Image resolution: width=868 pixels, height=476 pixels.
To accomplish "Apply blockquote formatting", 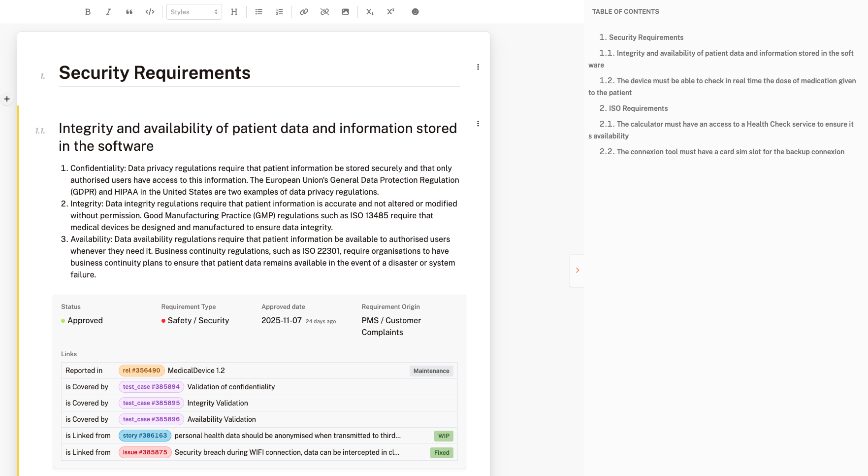I will click(x=129, y=12).
